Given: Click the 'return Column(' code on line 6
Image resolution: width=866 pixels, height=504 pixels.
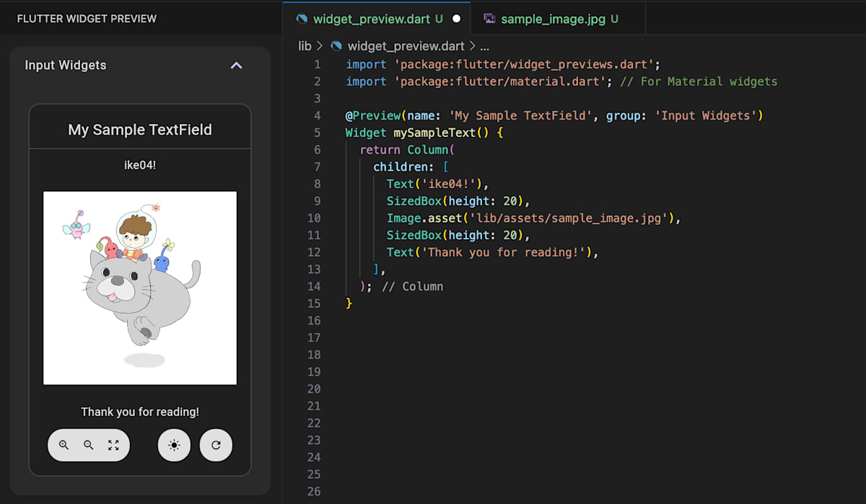Looking at the screenshot, I should click(408, 150).
